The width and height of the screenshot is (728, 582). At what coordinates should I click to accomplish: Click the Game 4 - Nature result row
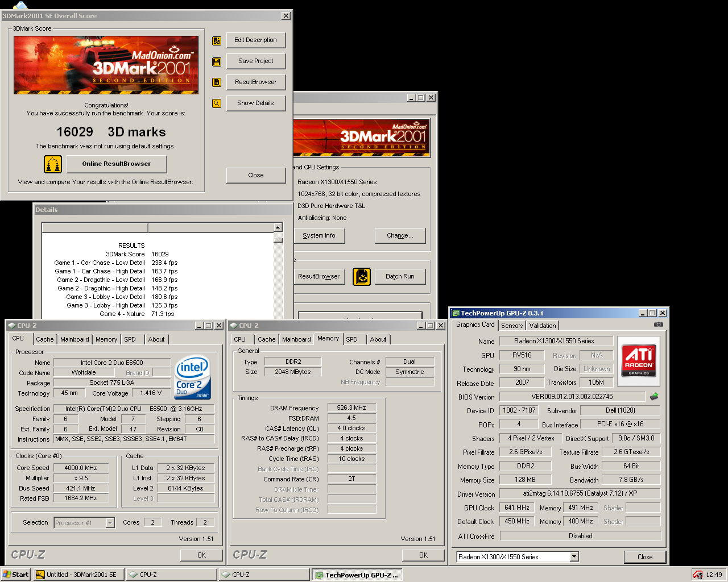137,314
